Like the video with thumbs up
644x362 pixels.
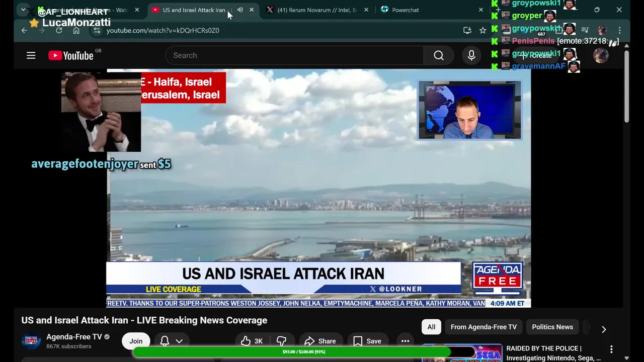[252, 341]
